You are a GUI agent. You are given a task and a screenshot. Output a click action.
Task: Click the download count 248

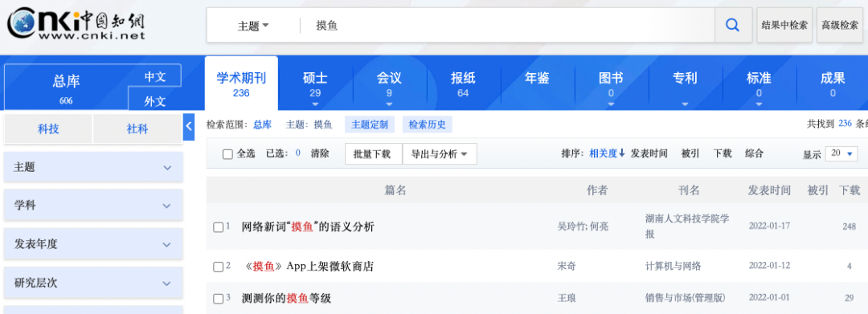pyautogui.click(x=850, y=226)
